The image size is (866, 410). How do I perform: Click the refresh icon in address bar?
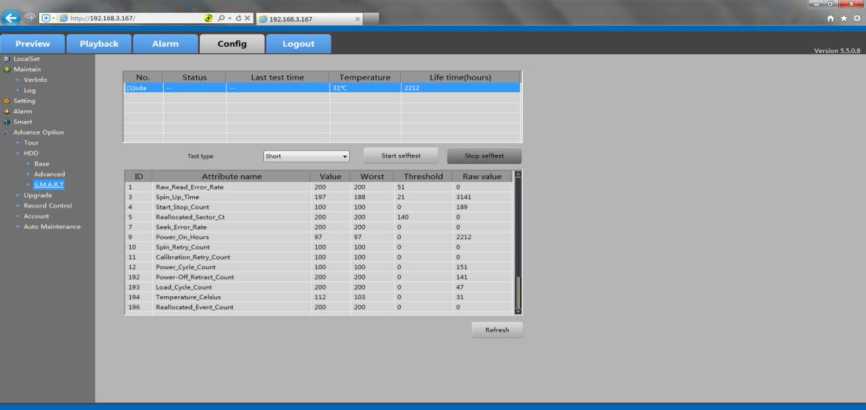click(x=238, y=18)
